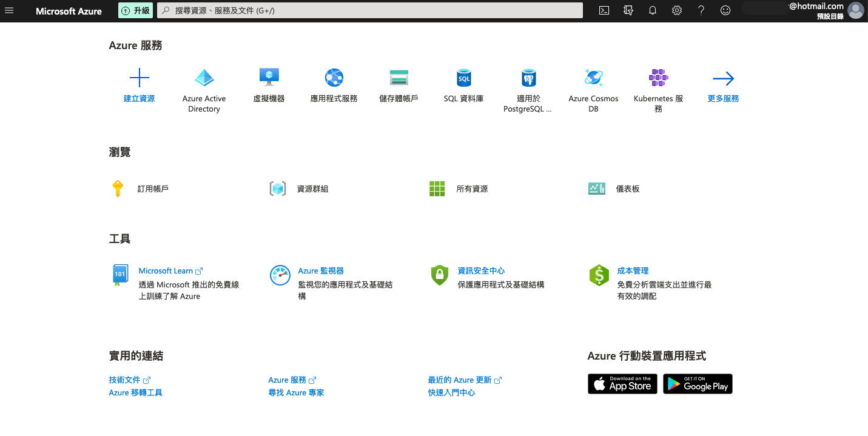The image size is (868, 436).
Task: Open the help question mark icon
Action: point(701,10)
